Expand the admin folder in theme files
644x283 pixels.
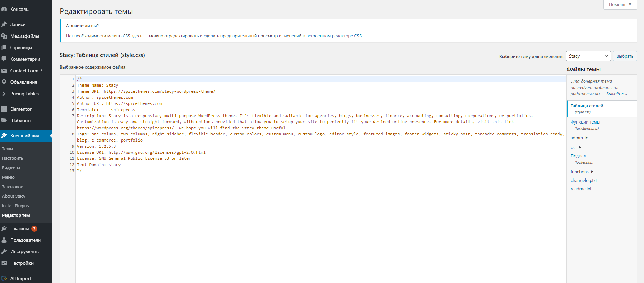579,138
